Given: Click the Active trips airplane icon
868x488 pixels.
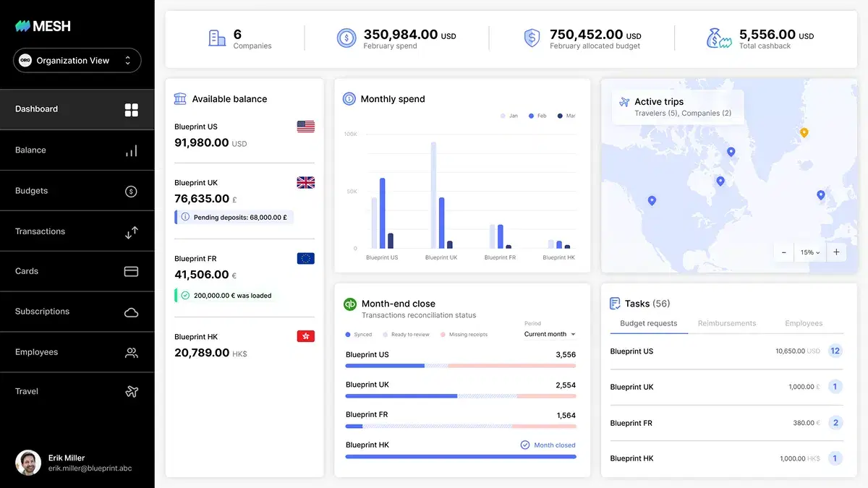Looking at the screenshot, I should [624, 102].
